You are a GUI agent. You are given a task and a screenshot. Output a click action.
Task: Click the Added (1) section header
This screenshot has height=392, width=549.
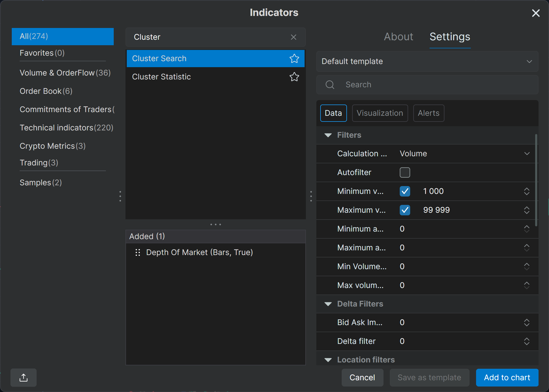click(x=215, y=236)
